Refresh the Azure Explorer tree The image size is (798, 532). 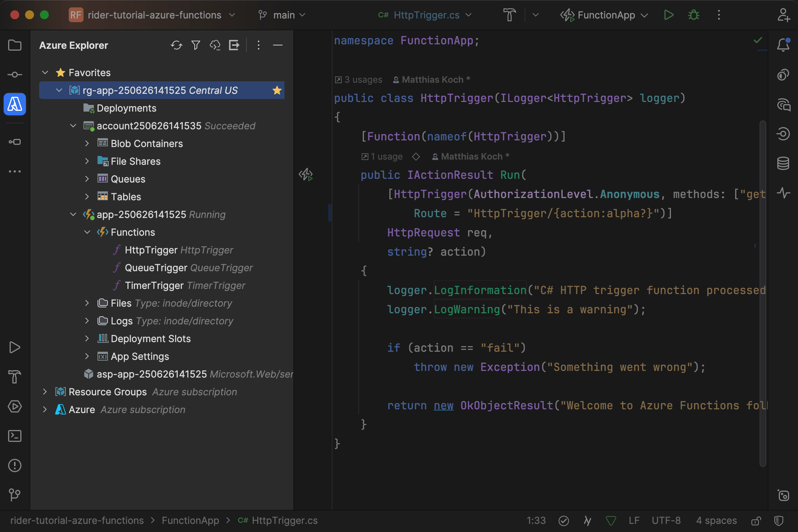177,45
